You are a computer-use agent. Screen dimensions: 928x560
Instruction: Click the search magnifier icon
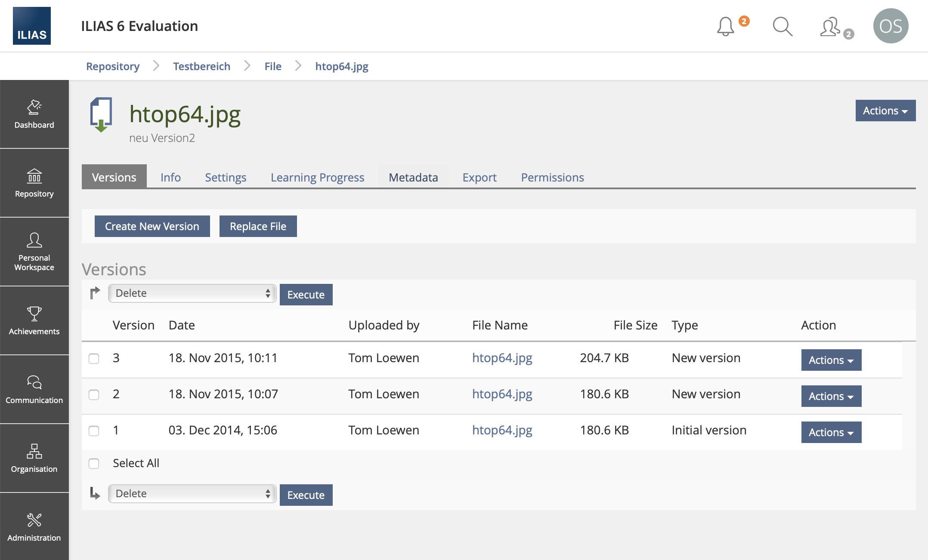782,27
